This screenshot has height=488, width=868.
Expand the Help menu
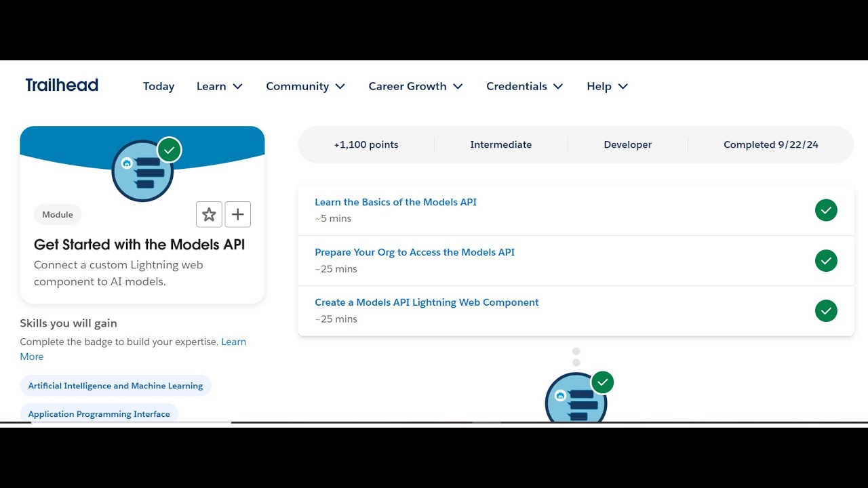[608, 86]
